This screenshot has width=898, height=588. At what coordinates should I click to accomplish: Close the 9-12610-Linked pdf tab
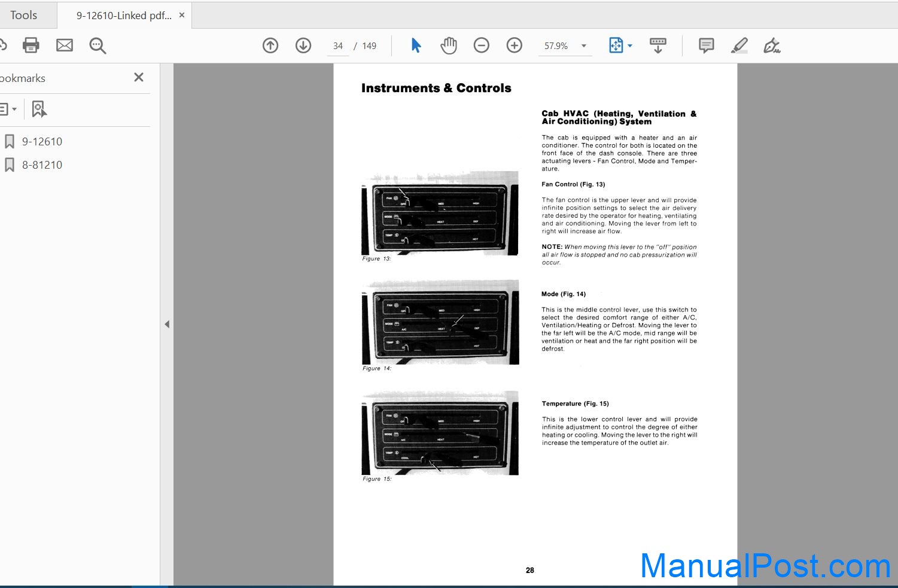pyautogui.click(x=182, y=15)
